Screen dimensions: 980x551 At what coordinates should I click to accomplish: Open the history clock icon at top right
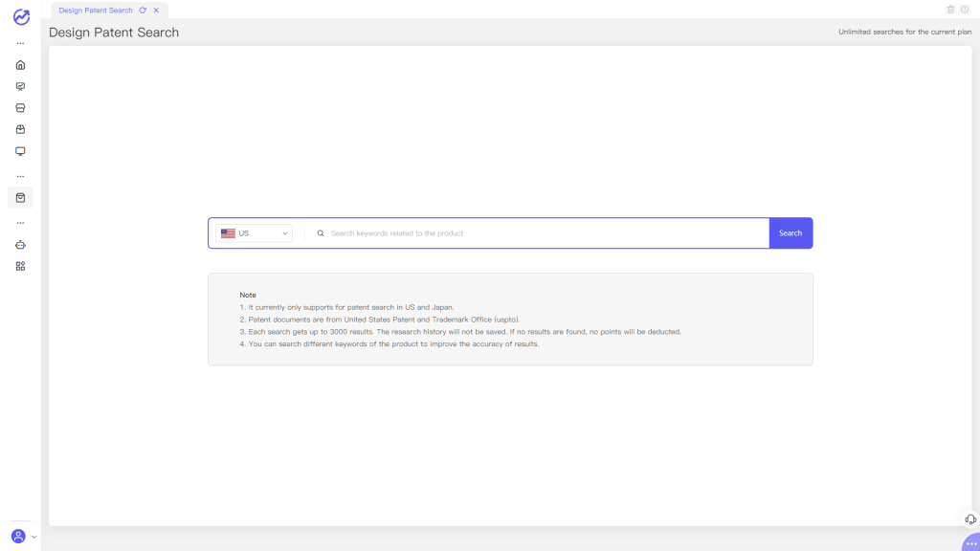(x=965, y=10)
